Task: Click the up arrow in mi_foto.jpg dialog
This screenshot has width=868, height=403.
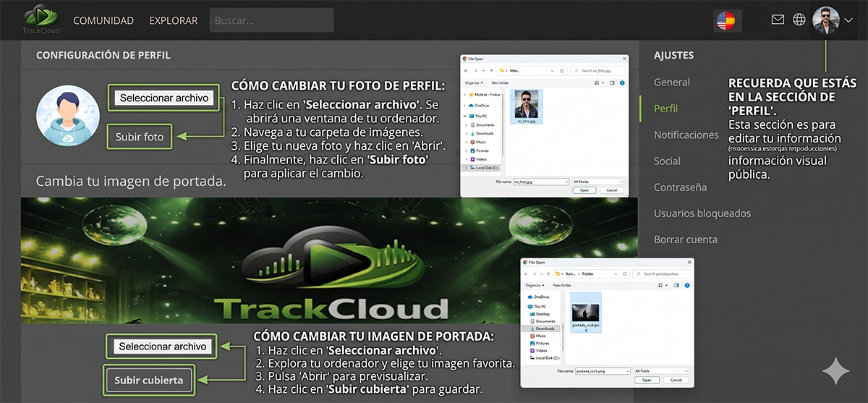Action: pos(491,71)
